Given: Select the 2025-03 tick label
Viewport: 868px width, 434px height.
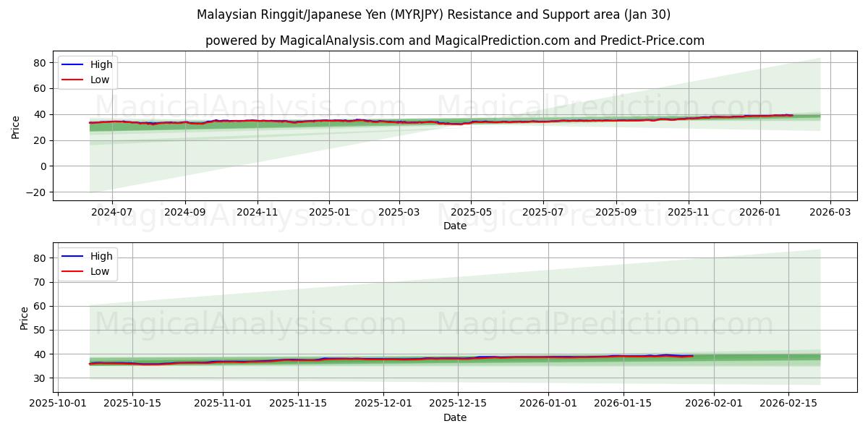Looking at the screenshot, I should 401,210.
